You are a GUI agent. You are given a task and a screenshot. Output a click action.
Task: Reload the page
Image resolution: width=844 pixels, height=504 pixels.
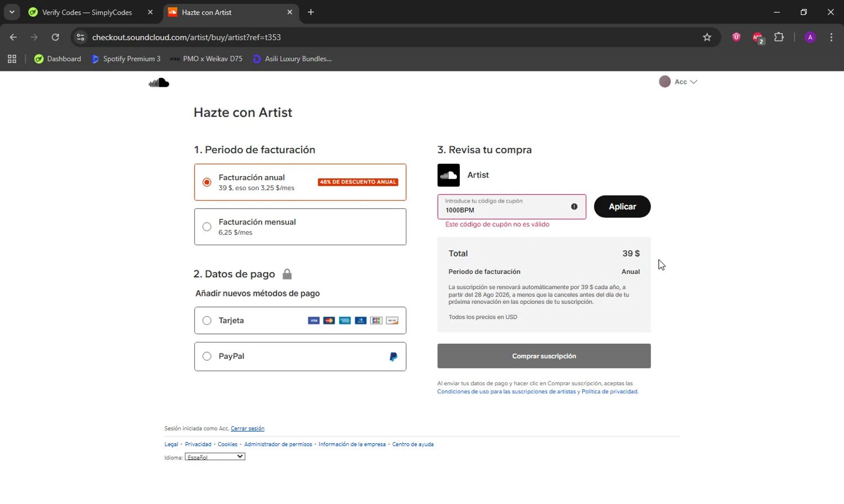(x=55, y=37)
